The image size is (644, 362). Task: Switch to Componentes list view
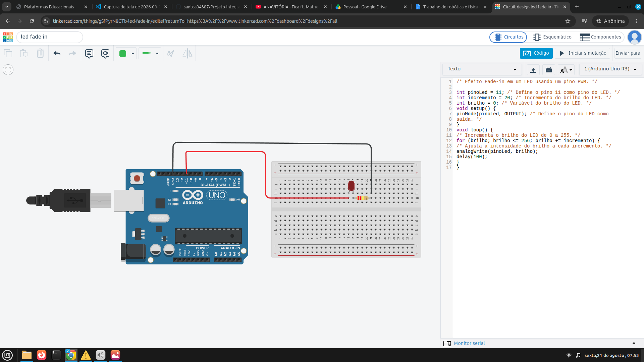coord(600,37)
